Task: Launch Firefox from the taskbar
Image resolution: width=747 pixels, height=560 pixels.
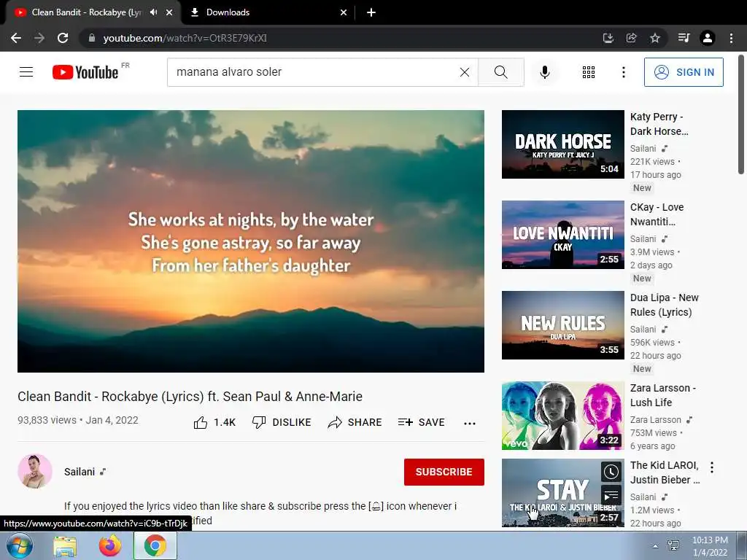Action: [x=110, y=546]
